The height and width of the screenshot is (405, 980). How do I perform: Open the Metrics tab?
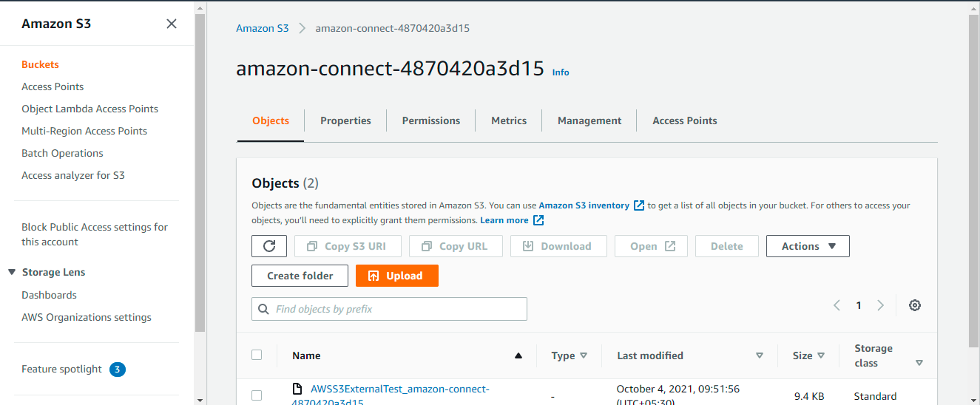[x=509, y=120]
